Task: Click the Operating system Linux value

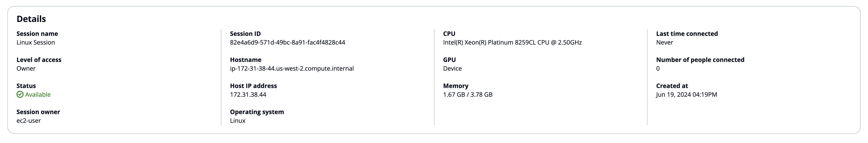Action: pos(237,121)
